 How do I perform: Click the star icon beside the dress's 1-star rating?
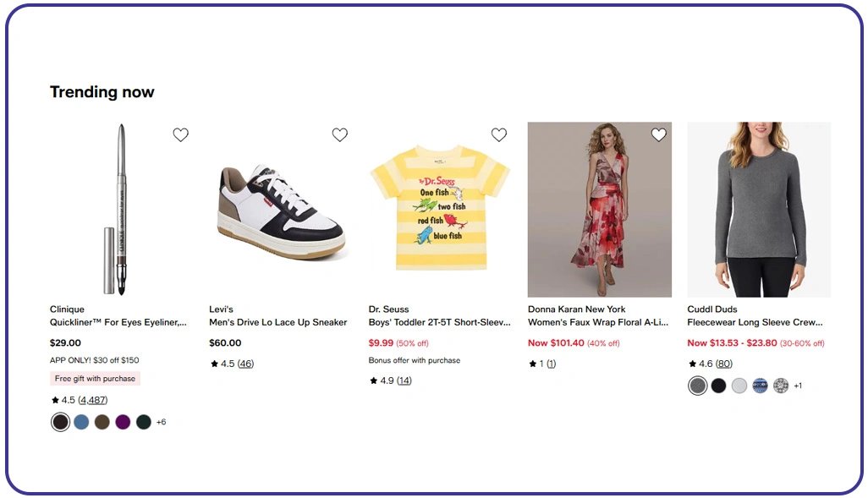[x=532, y=364]
